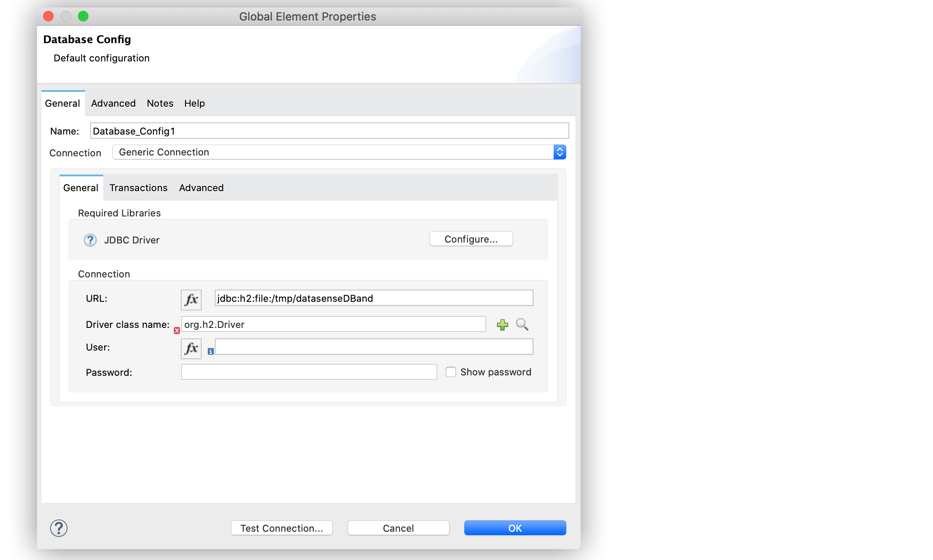Click Test Connection button

[282, 528]
